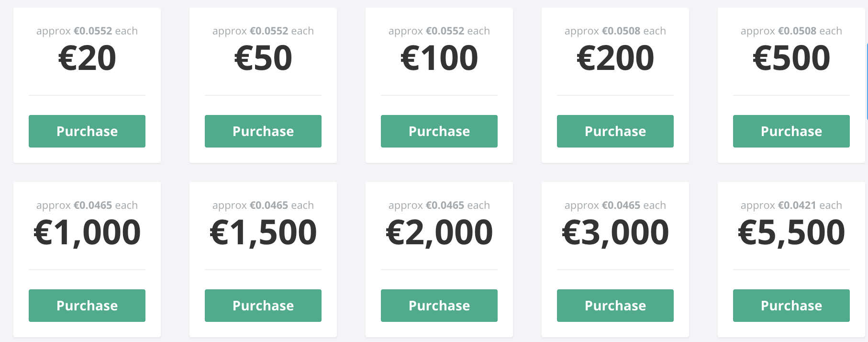868x342 pixels.
Task: Click the approx €0.0421 each label
Action: pos(791,205)
